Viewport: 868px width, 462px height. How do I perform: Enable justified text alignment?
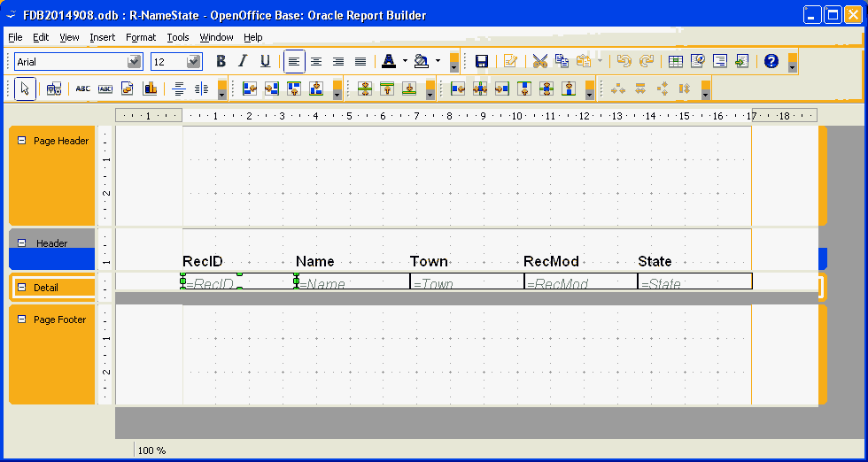360,61
